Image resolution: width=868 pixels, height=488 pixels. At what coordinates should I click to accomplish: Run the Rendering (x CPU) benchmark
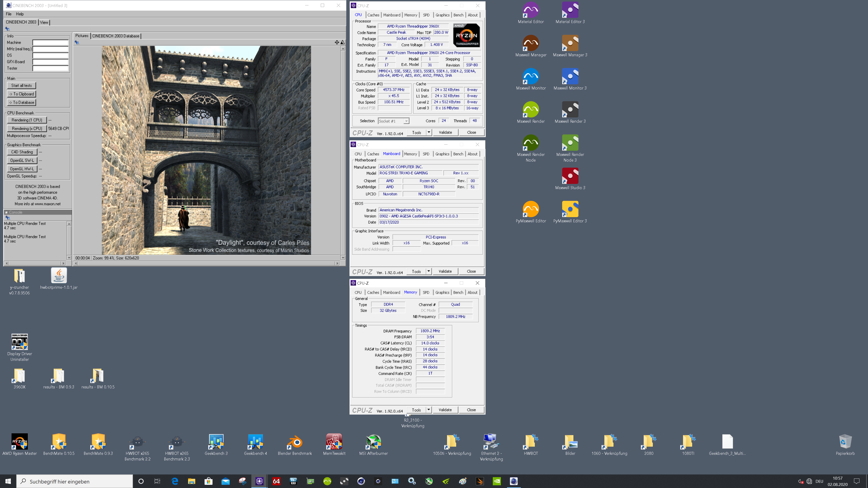pos(27,128)
